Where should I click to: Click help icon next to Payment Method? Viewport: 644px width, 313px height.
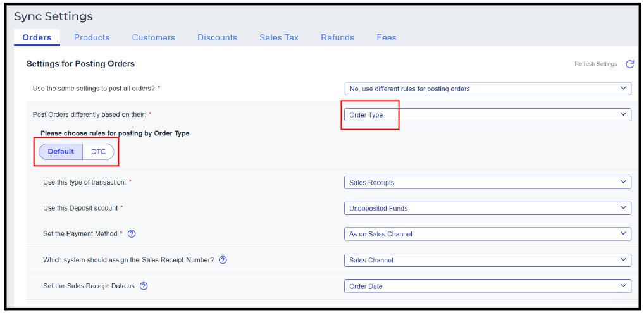(x=132, y=234)
